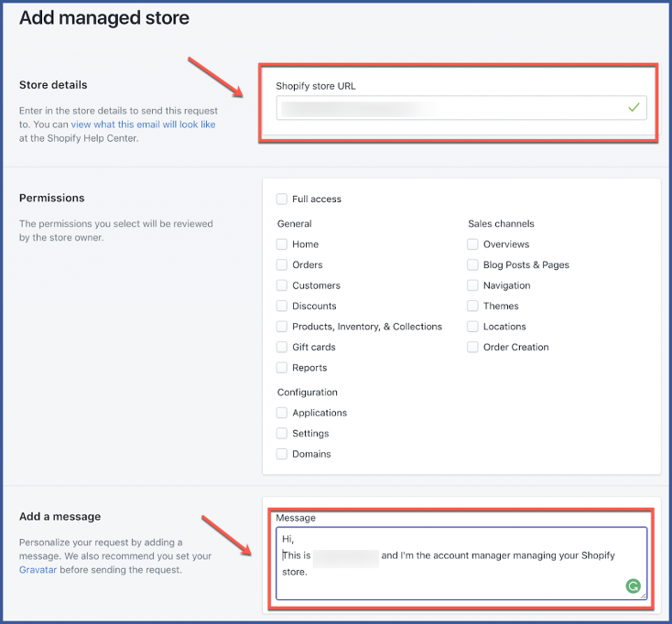Viewport: 672px width, 624px height.
Task: Tick the Settings configuration checkbox
Action: pyautogui.click(x=282, y=434)
